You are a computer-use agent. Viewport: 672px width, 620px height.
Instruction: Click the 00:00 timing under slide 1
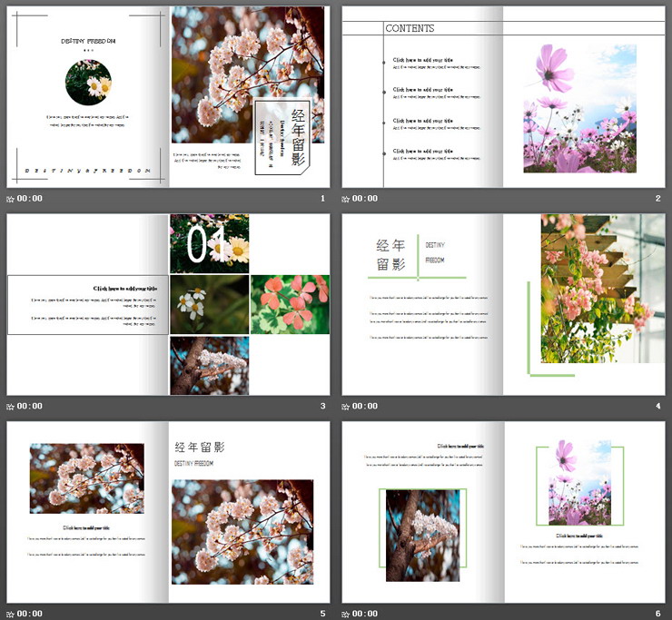pos(30,199)
